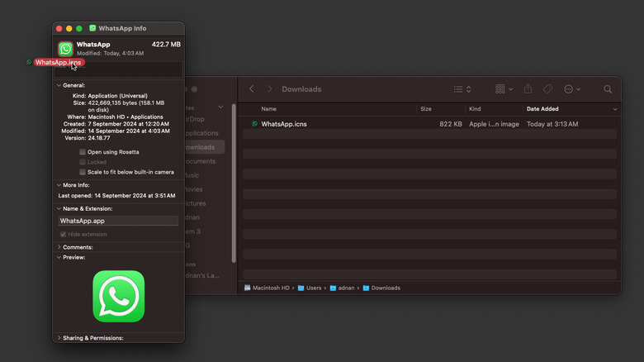Click the WhatsApp icon in Info header
This screenshot has height=362, width=644.
click(65, 48)
